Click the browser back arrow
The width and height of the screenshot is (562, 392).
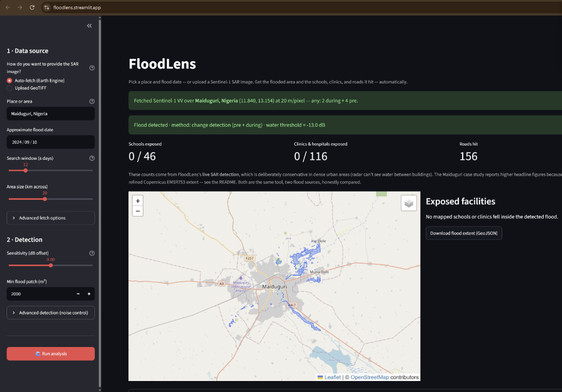(x=8, y=8)
